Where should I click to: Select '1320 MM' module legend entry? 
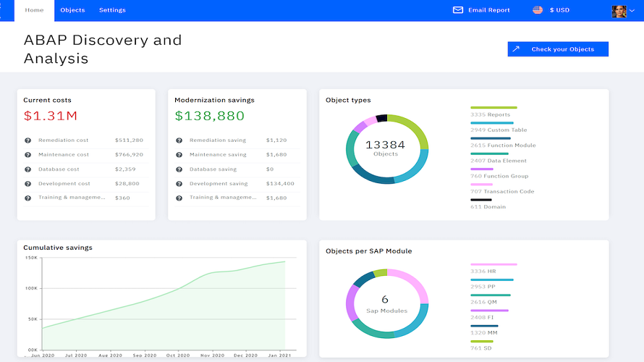tap(484, 333)
